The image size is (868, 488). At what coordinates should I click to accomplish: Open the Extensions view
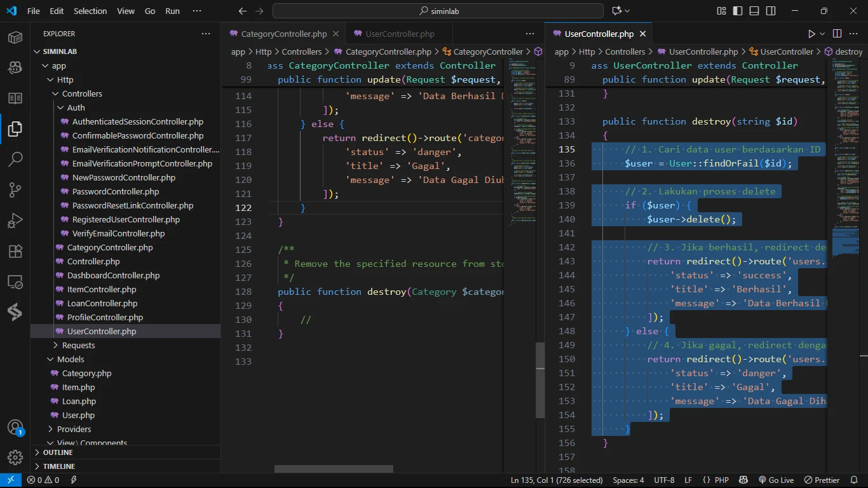15,251
